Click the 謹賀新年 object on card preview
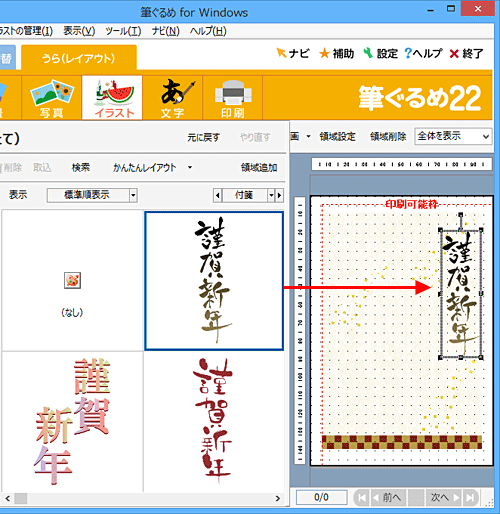 tap(461, 293)
